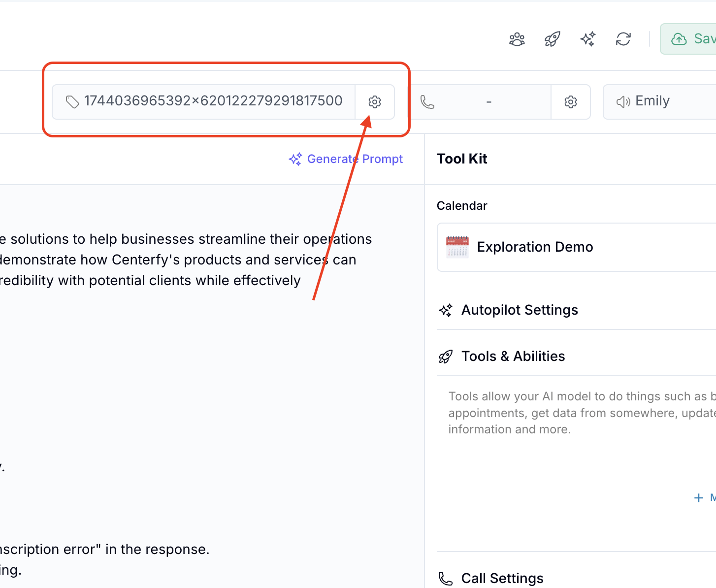Screen dimensions: 716x588
Task: Click the phone number field showing a dash
Action: (x=488, y=102)
